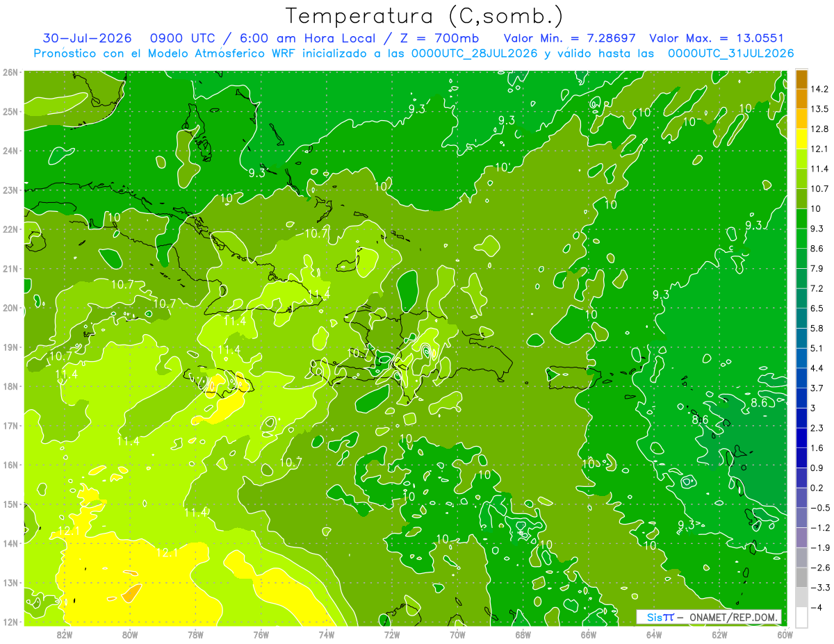This screenshot has width=834, height=644.
Task: Click the 20N latitude label
Action: (10, 308)
